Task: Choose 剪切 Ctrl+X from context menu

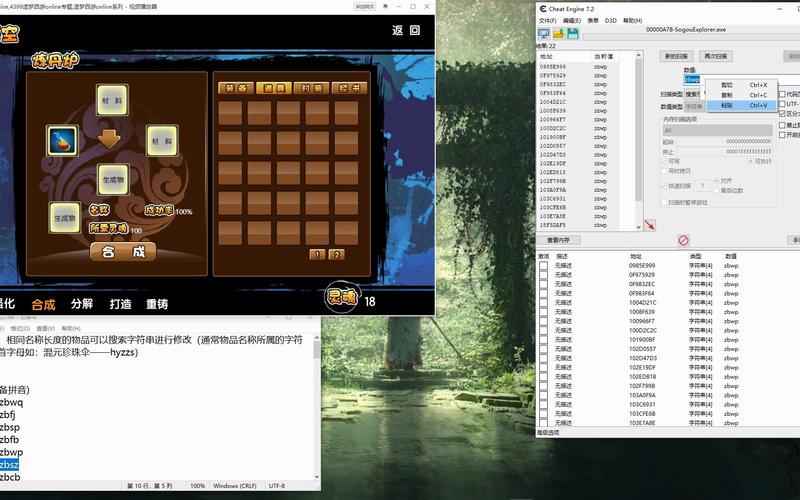Action: coord(741,85)
